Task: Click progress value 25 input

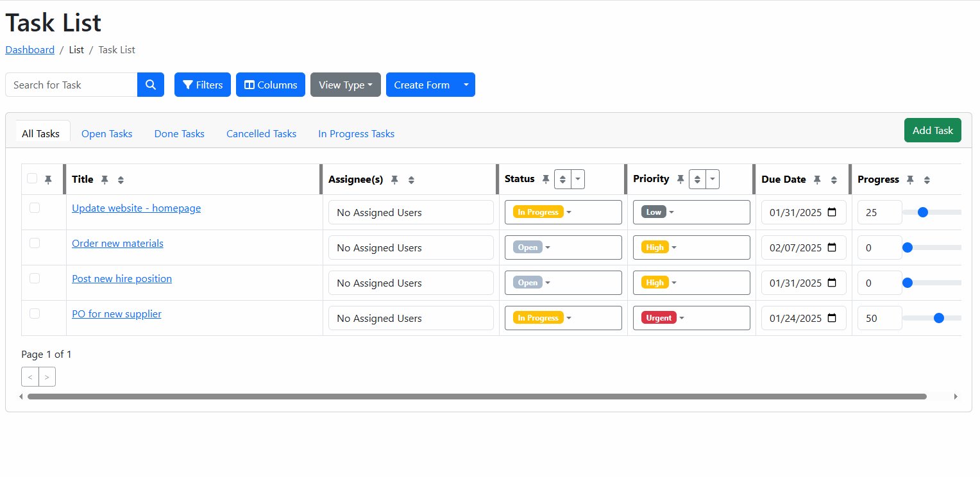Action: point(880,212)
